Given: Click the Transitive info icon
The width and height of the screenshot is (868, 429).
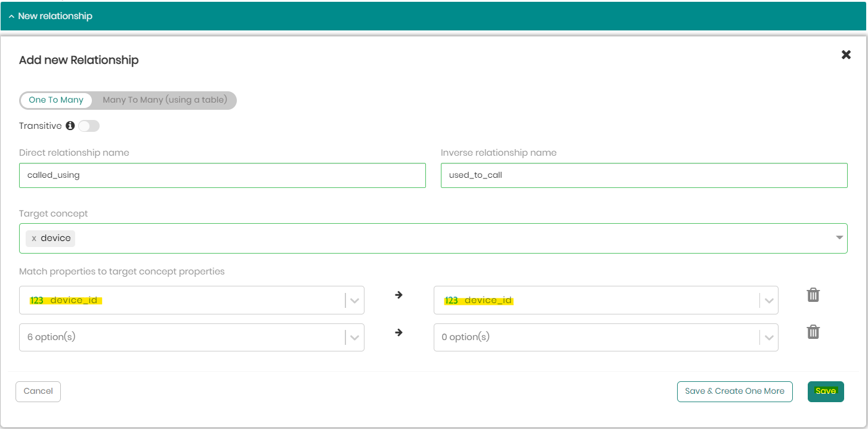Looking at the screenshot, I should coord(70,126).
